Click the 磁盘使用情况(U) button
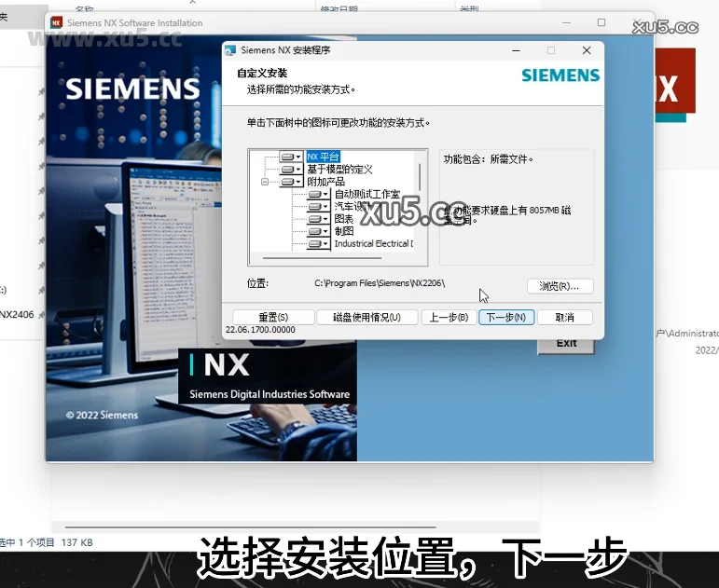 click(x=359, y=317)
